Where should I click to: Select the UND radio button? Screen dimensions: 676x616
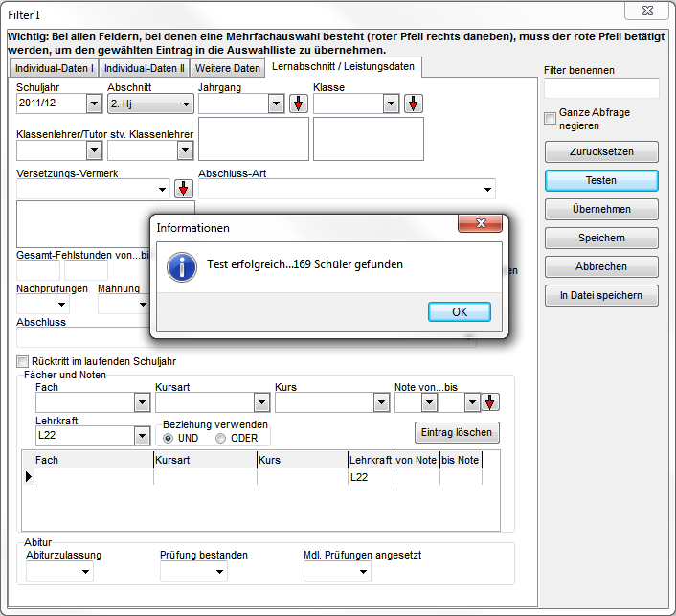[x=169, y=439]
